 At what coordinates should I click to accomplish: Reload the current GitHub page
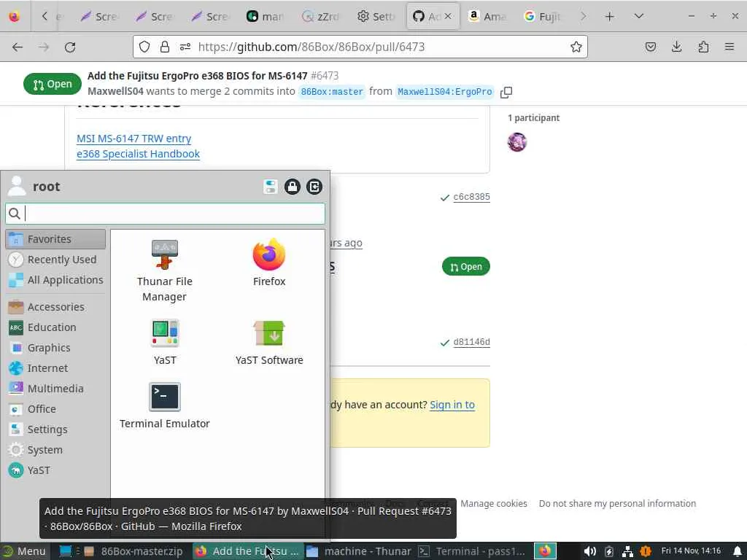click(70, 47)
